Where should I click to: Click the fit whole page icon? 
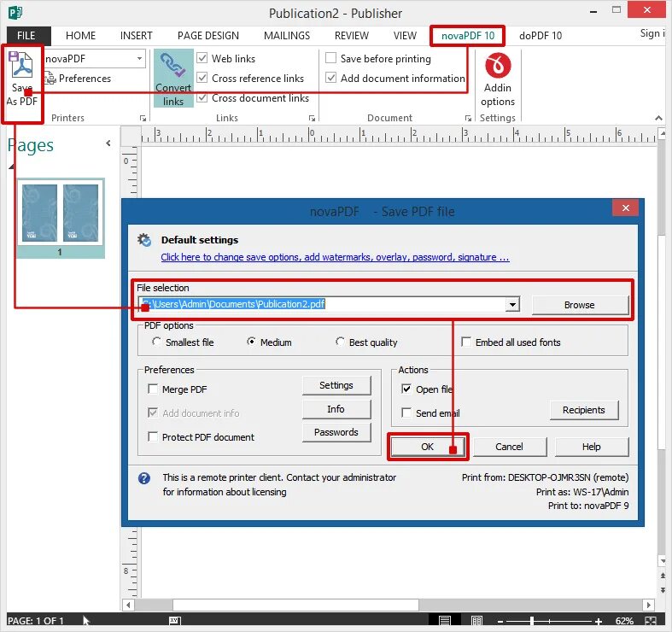click(x=650, y=620)
